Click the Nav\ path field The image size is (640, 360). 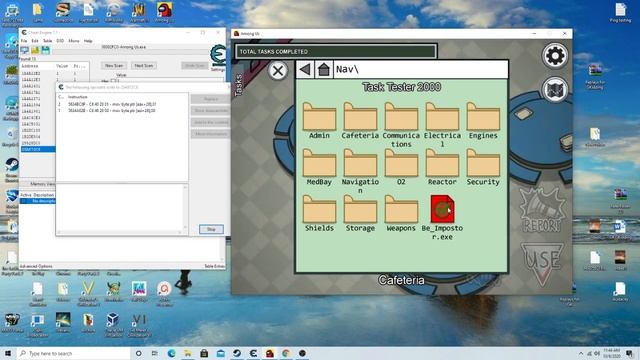click(x=420, y=69)
